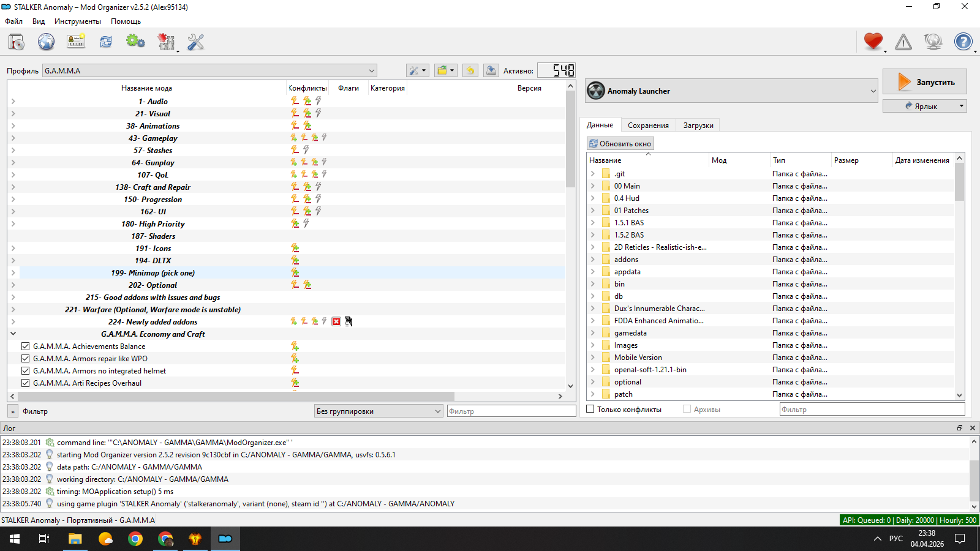Screen dimensions: 980x551
Task: Expand the 00 Main folder
Action: [592, 186]
